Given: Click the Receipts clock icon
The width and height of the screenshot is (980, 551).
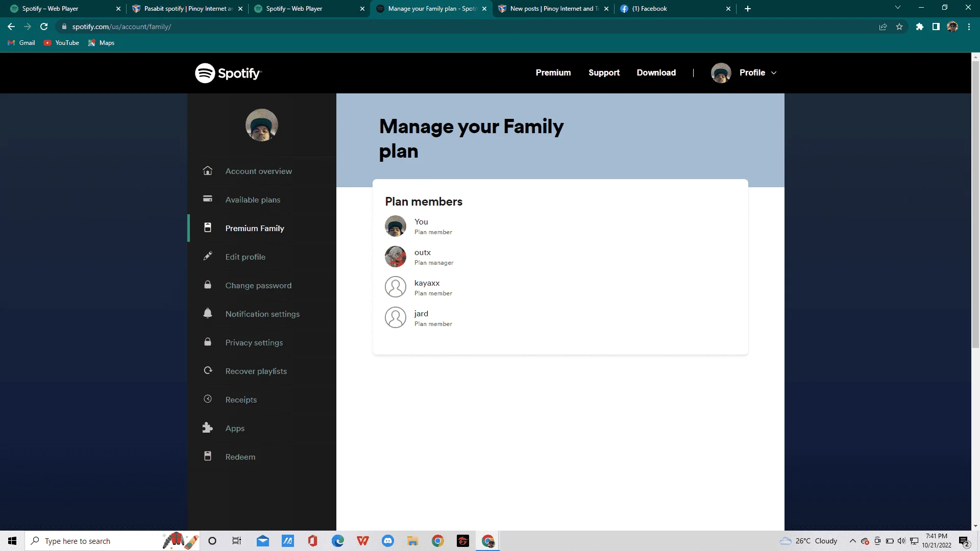Looking at the screenshot, I should 208,399.
